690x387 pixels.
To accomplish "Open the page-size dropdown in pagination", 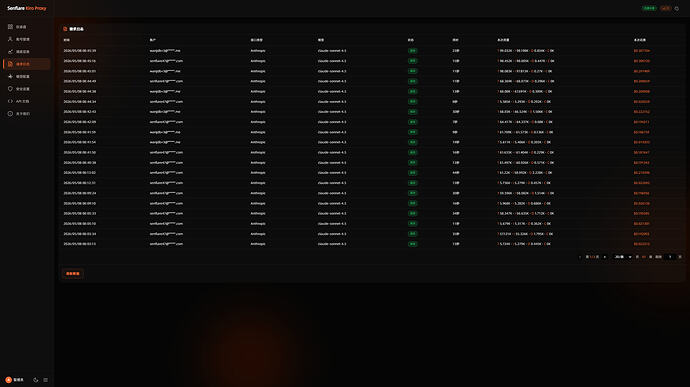I will click(x=623, y=257).
